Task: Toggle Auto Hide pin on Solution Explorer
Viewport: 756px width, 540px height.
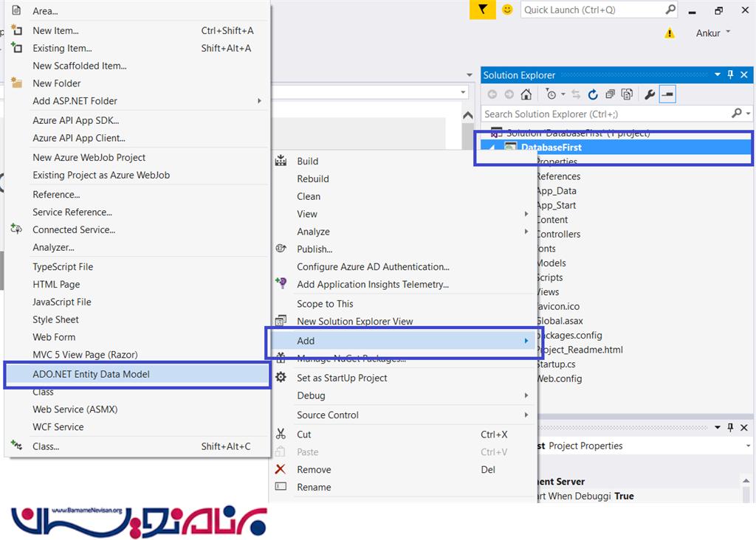Action: click(730, 75)
